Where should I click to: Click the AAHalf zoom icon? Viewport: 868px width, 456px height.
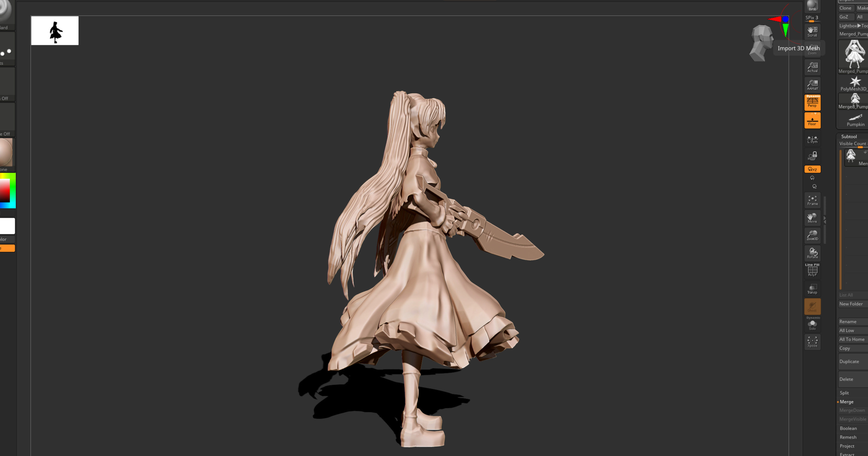click(812, 85)
